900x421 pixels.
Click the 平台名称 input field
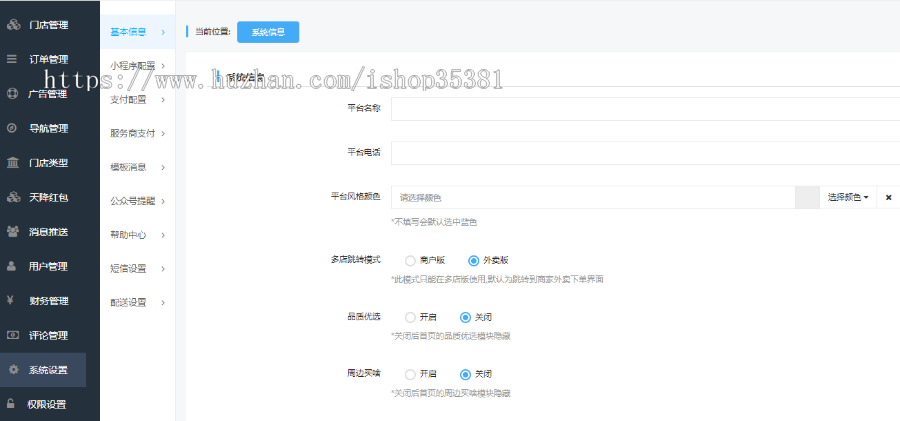tap(645, 109)
